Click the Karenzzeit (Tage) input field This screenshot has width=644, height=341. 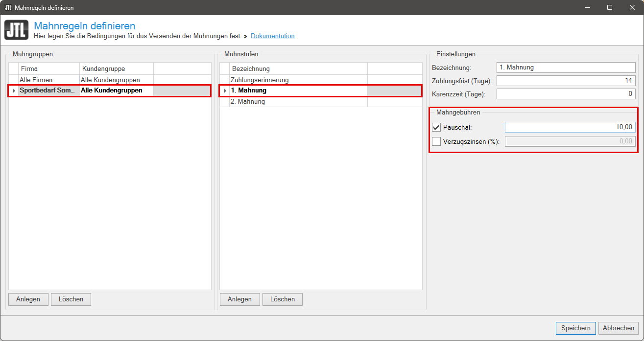(566, 94)
